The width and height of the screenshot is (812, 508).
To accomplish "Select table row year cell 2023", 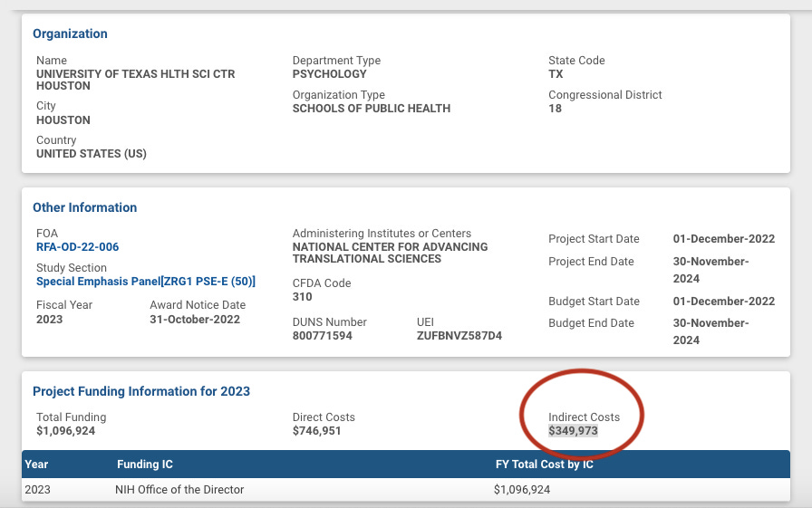I will (x=37, y=489).
